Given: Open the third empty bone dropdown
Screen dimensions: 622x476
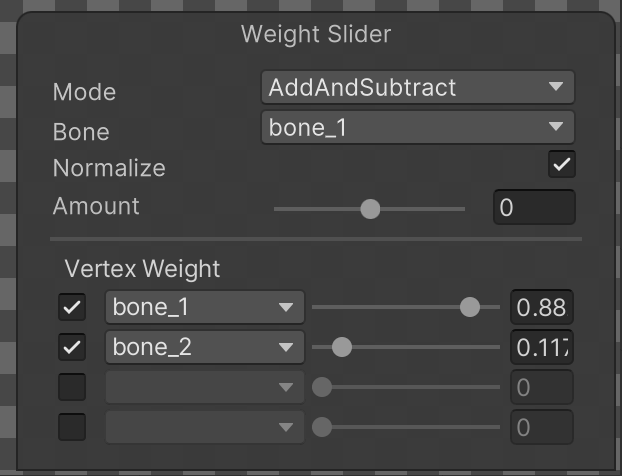Looking at the screenshot, I should pos(203,387).
